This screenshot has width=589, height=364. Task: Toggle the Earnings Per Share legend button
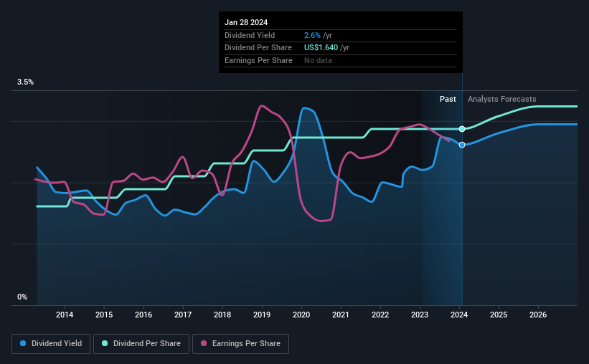[x=240, y=344]
